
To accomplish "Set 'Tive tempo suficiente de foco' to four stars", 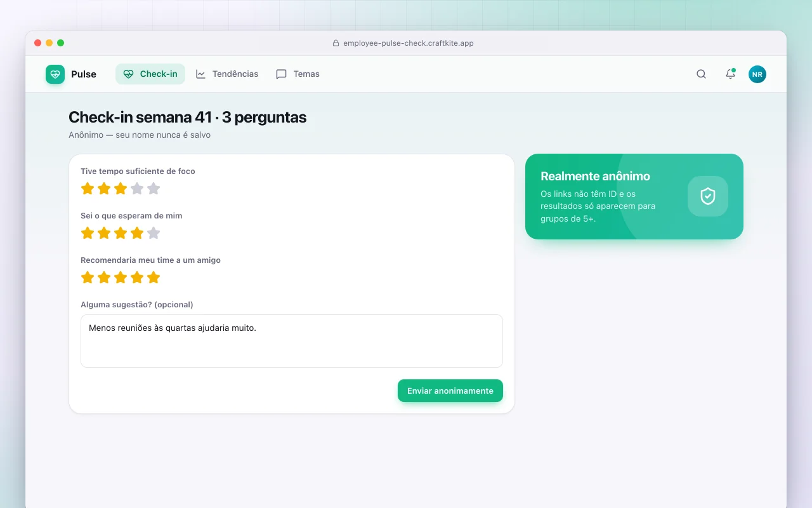I will click(x=137, y=189).
